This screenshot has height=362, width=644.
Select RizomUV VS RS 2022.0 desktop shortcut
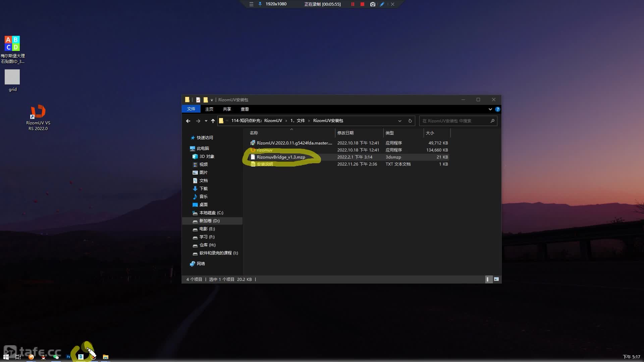[x=38, y=118]
